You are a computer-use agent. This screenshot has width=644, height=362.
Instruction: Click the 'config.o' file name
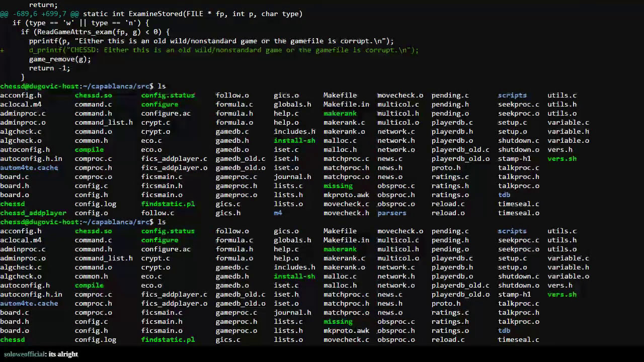[91, 213]
